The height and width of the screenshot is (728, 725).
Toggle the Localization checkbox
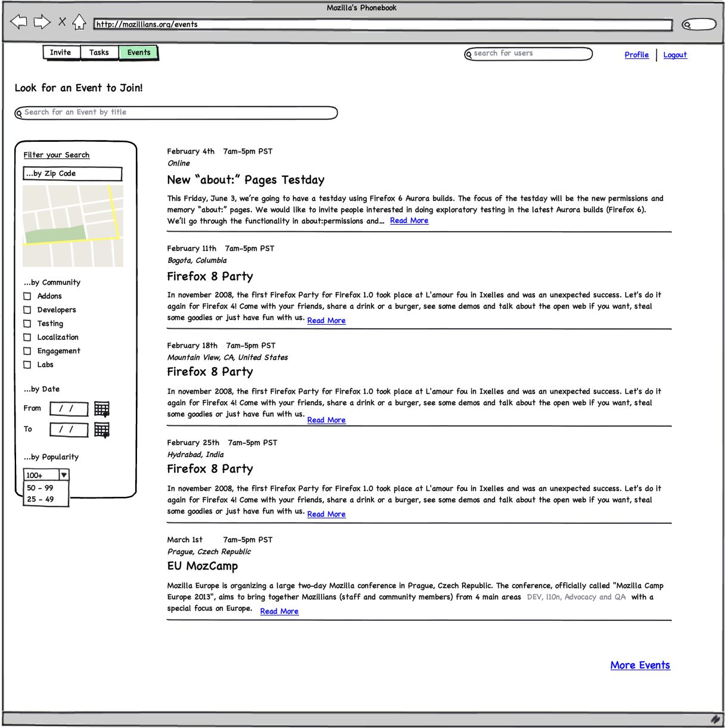pos(27,337)
